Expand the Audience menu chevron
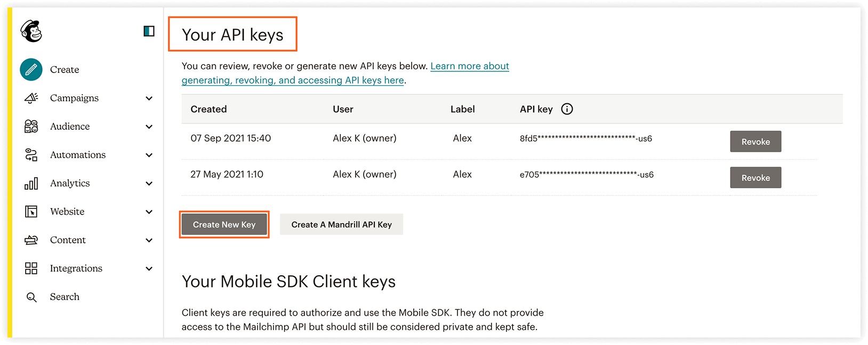Image resolution: width=868 pixels, height=345 pixels. point(149,127)
